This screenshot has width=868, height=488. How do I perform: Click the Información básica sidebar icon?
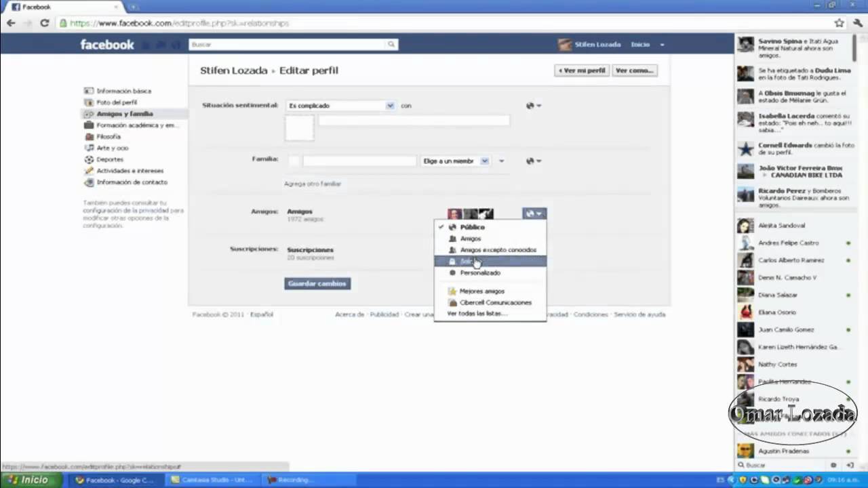click(89, 91)
